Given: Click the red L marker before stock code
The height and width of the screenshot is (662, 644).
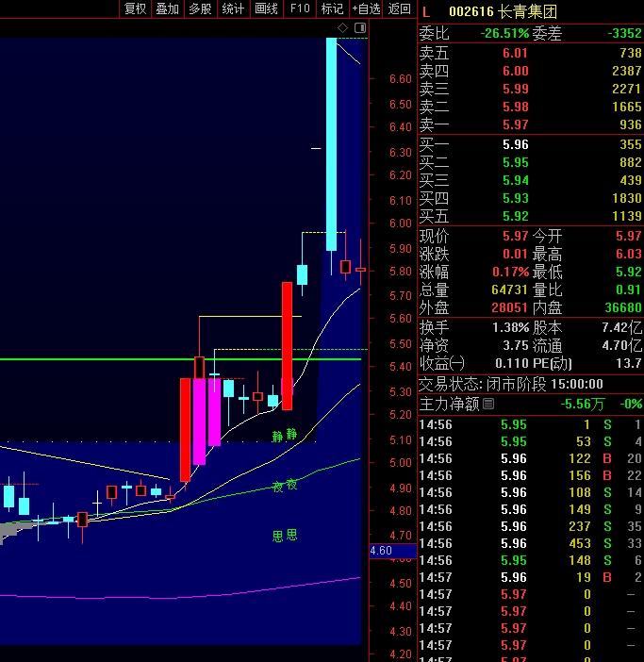Looking at the screenshot, I should (426, 11).
